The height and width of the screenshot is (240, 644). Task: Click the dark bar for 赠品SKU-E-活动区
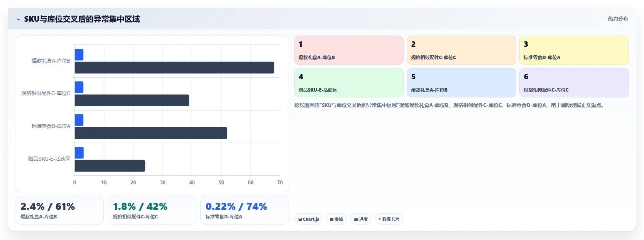tap(110, 166)
